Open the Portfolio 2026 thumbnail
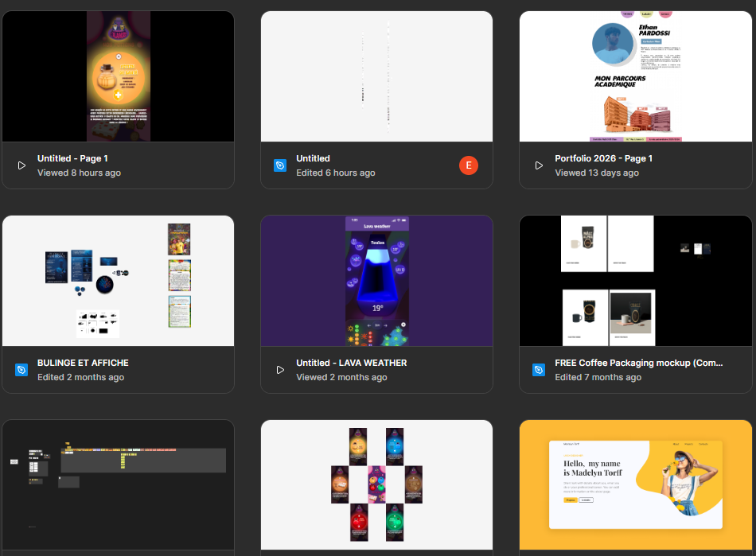The height and width of the screenshot is (556, 756). (636, 76)
